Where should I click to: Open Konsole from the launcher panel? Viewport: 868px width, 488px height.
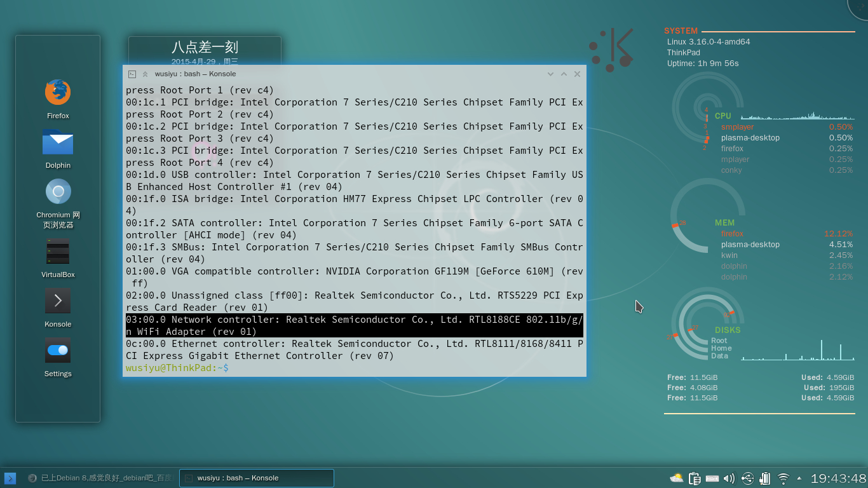tap(58, 301)
